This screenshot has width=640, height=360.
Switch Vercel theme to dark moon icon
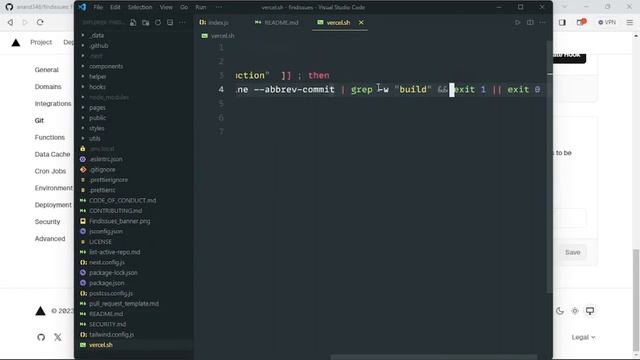(560, 311)
